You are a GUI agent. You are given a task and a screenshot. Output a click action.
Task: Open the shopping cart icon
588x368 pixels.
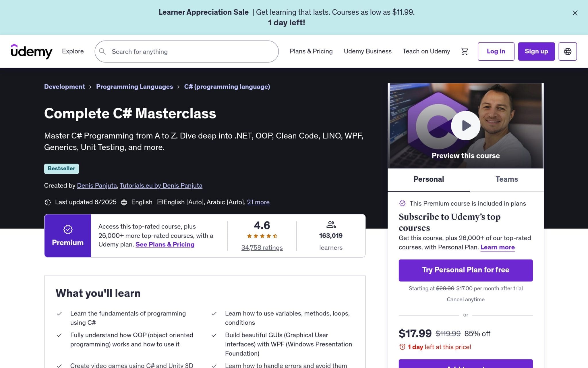point(464,51)
